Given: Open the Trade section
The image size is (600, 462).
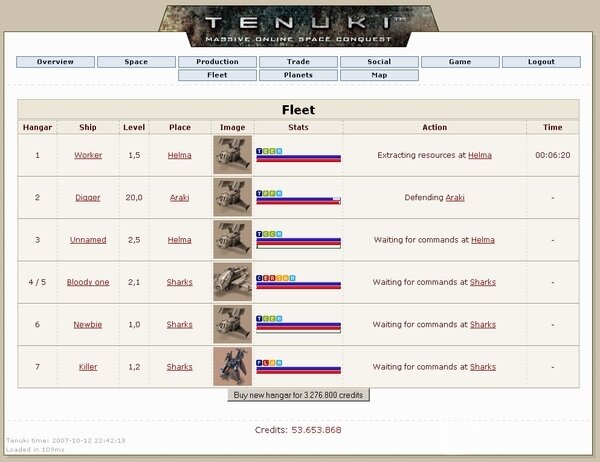Looking at the screenshot, I should coord(298,62).
